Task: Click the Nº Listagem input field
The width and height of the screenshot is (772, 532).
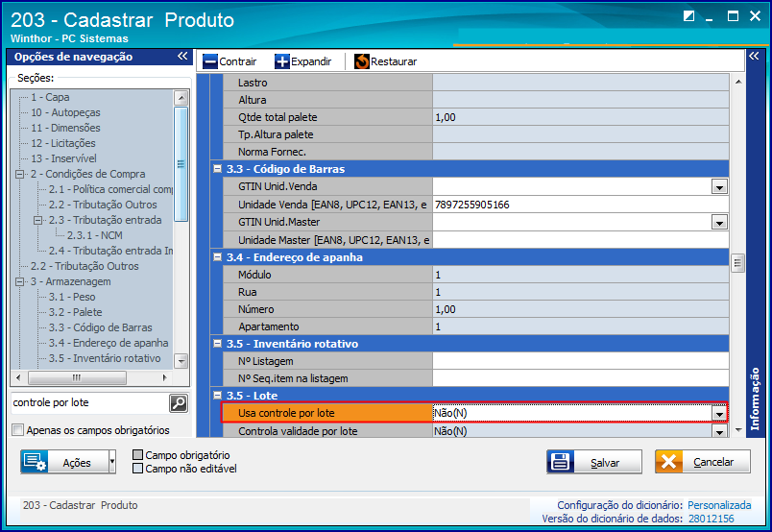Action: click(x=581, y=361)
